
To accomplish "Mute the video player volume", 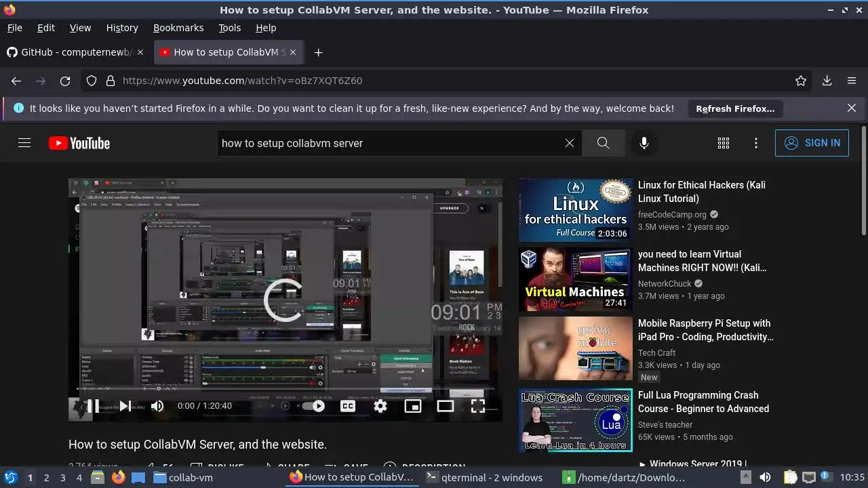I will pyautogui.click(x=157, y=406).
